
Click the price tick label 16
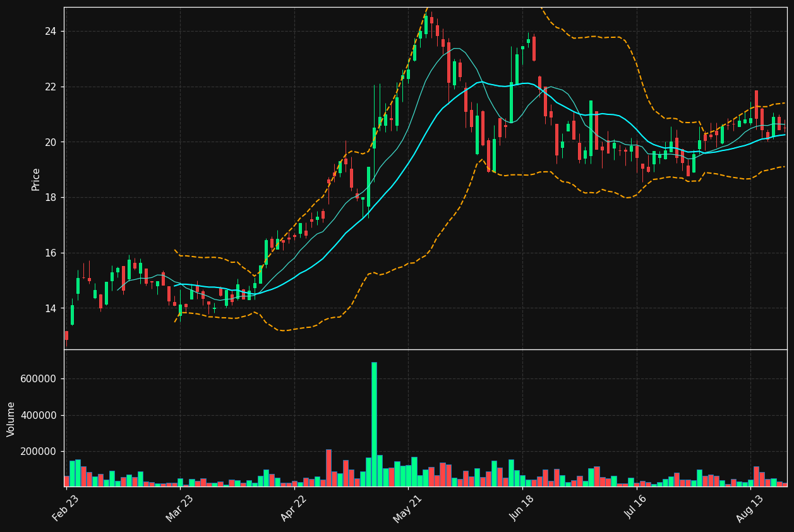point(50,253)
